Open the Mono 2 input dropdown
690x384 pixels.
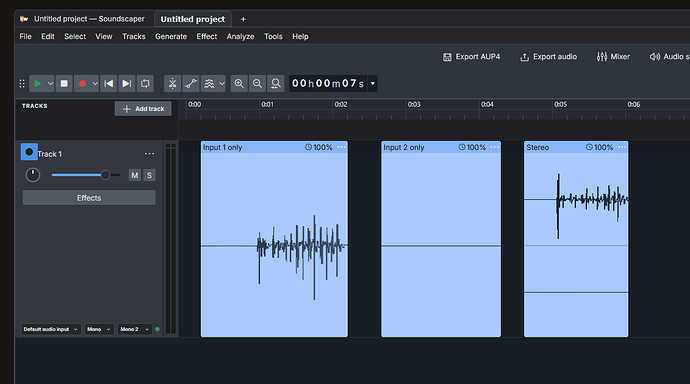(134, 329)
